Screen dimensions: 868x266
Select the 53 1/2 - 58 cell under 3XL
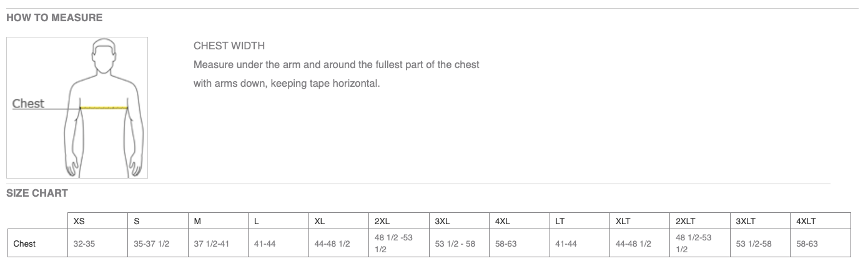[460, 244]
